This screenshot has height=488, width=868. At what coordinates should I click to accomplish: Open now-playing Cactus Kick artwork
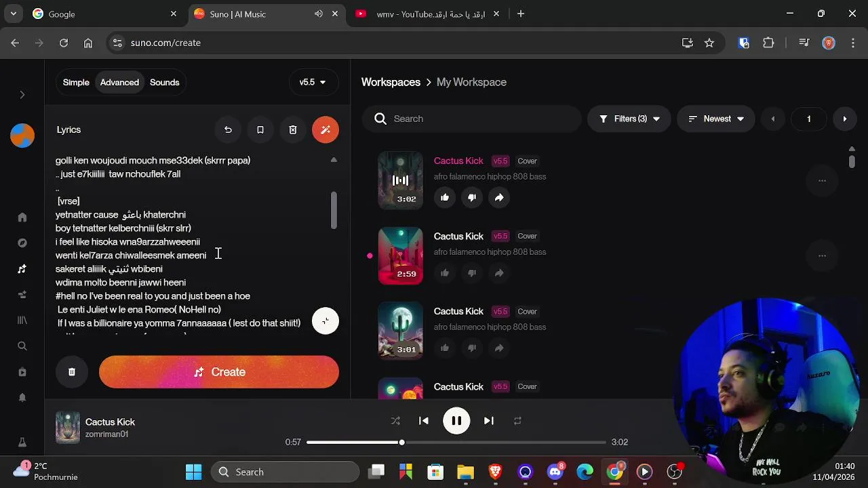coord(67,428)
